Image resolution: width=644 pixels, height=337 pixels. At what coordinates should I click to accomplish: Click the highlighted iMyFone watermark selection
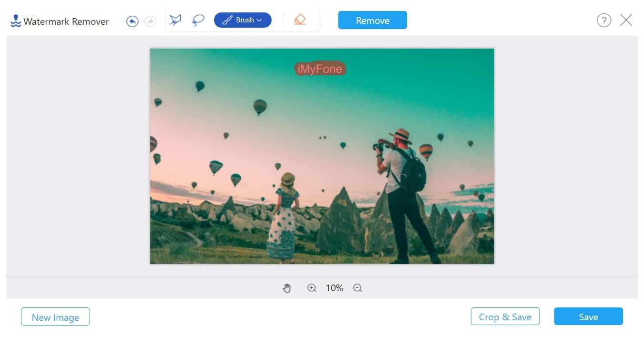(x=320, y=69)
